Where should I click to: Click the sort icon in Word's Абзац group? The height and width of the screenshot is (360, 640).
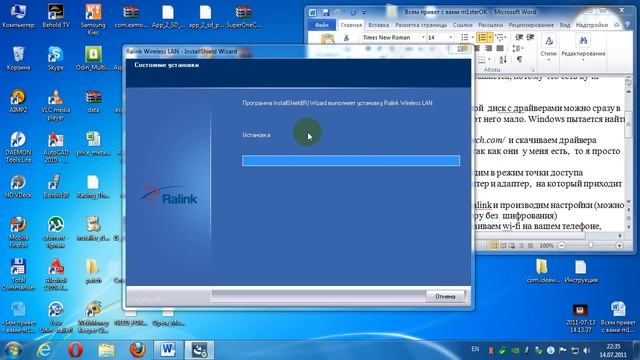[x=503, y=60]
